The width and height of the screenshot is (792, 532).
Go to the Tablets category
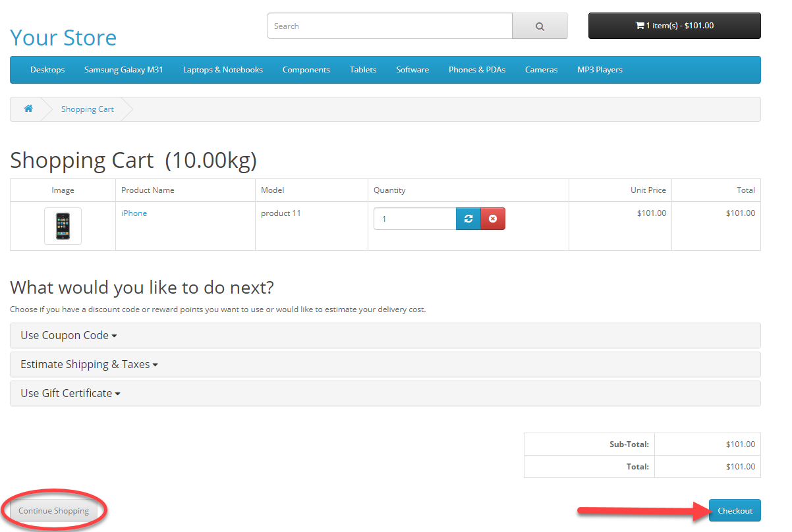pos(363,70)
